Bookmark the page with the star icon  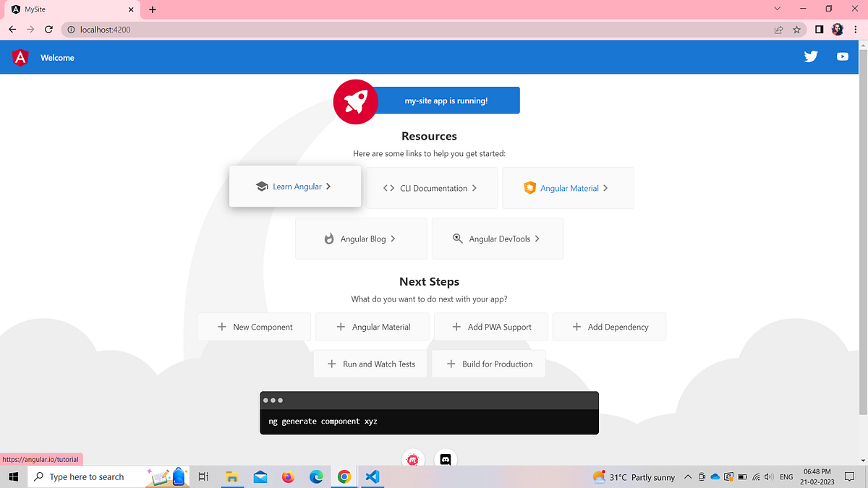[x=796, y=30]
